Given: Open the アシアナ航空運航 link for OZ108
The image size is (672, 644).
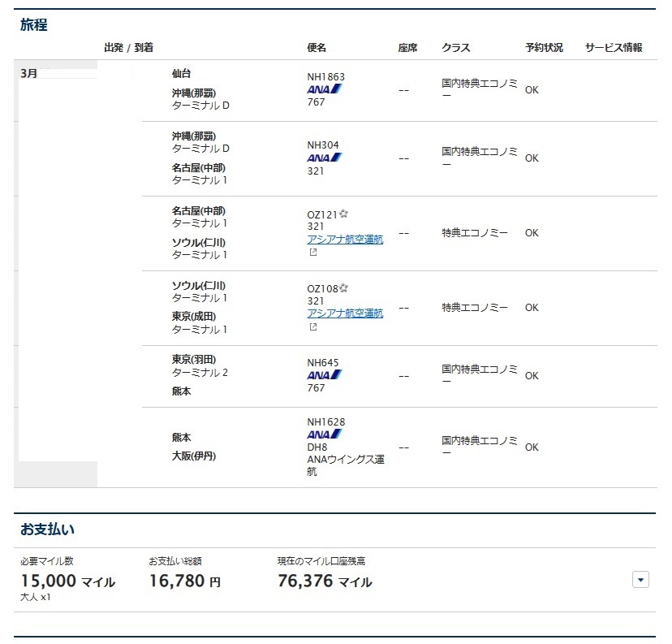Looking at the screenshot, I should [345, 313].
